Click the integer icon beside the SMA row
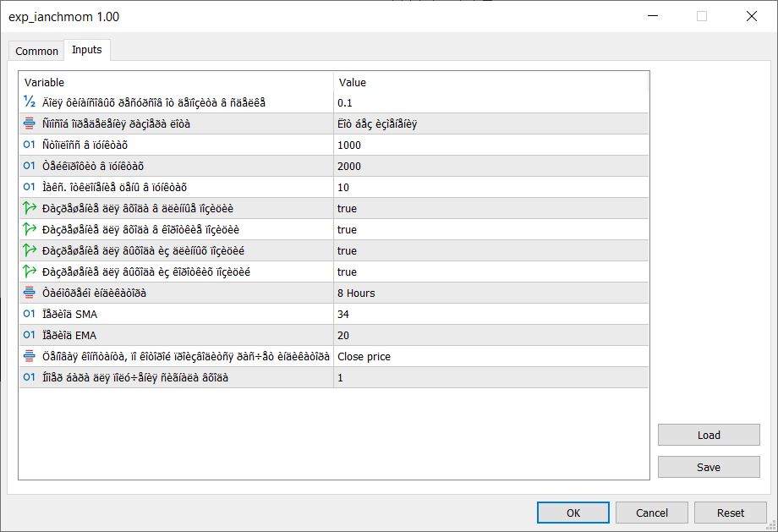The height and width of the screenshot is (532, 778). [x=30, y=314]
